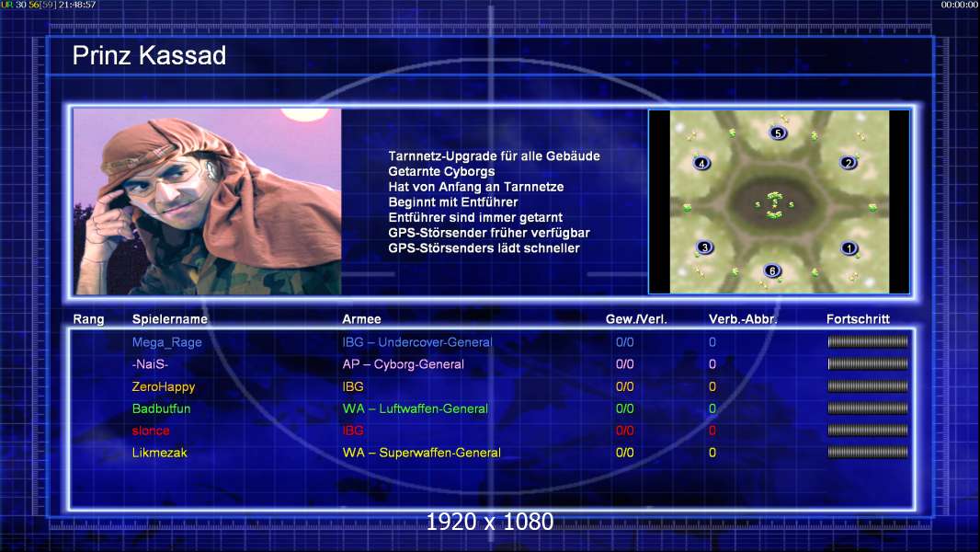Click start position marker 3 on minimap

tap(704, 247)
